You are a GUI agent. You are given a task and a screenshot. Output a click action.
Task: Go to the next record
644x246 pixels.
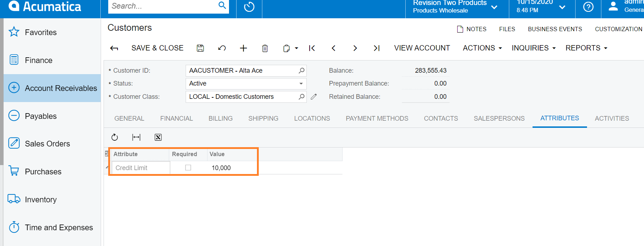click(355, 48)
